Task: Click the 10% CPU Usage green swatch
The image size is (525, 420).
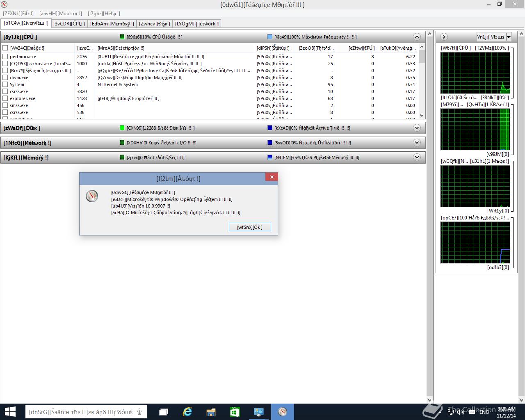Action: coord(122,37)
